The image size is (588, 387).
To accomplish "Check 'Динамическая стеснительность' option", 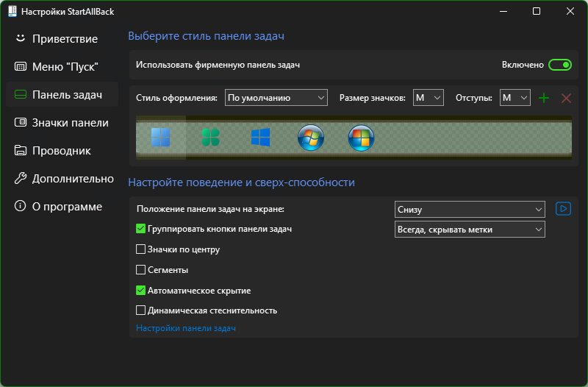I will (140, 310).
